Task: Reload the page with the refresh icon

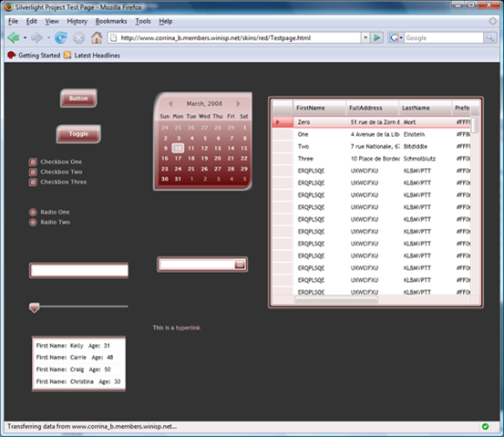Action: pyautogui.click(x=60, y=37)
